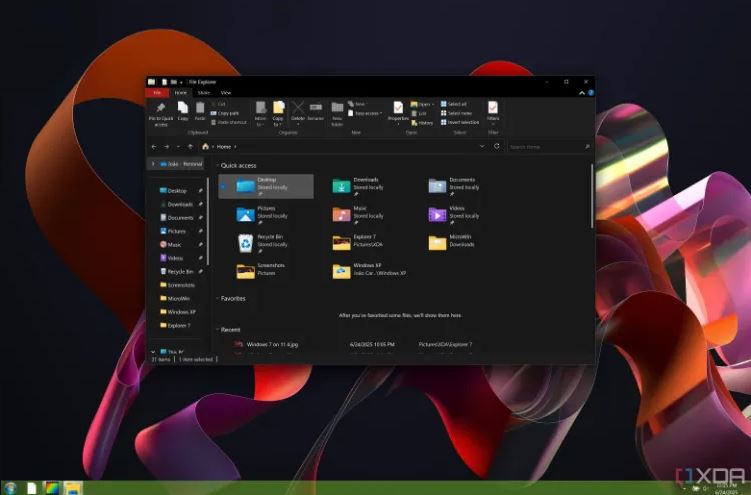
Task: Open the Copy to dropdown button
Action: [278, 114]
